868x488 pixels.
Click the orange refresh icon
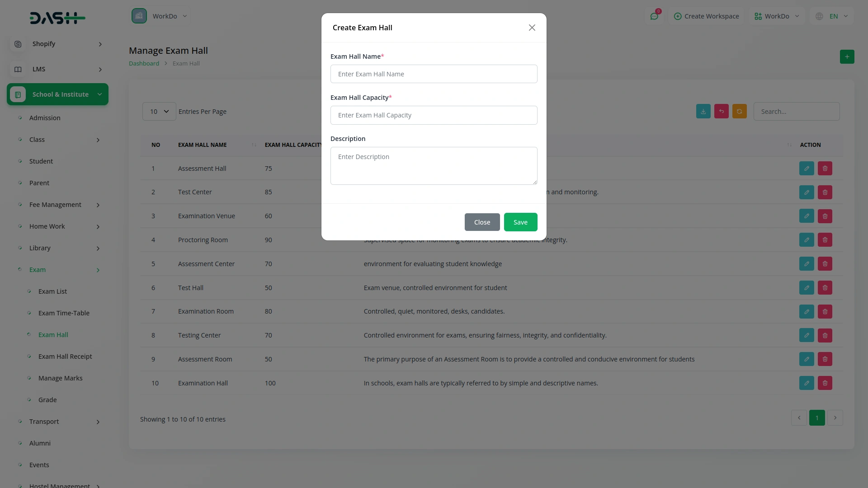click(739, 112)
